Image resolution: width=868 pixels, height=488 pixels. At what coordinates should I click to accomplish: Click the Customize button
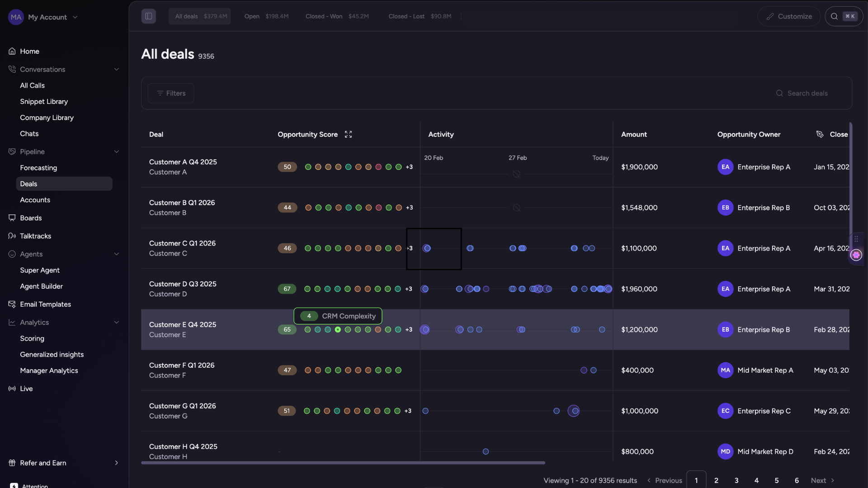[x=789, y=16]
